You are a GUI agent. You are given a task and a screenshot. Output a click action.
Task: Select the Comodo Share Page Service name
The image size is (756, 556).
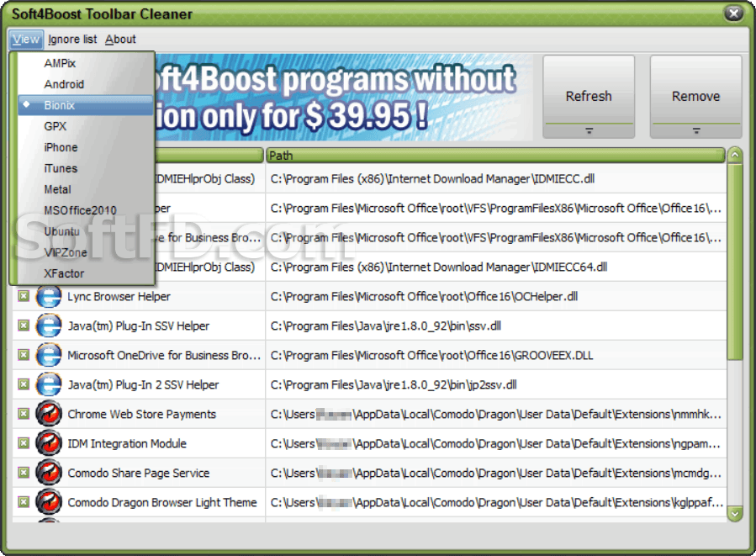[139, 473]
